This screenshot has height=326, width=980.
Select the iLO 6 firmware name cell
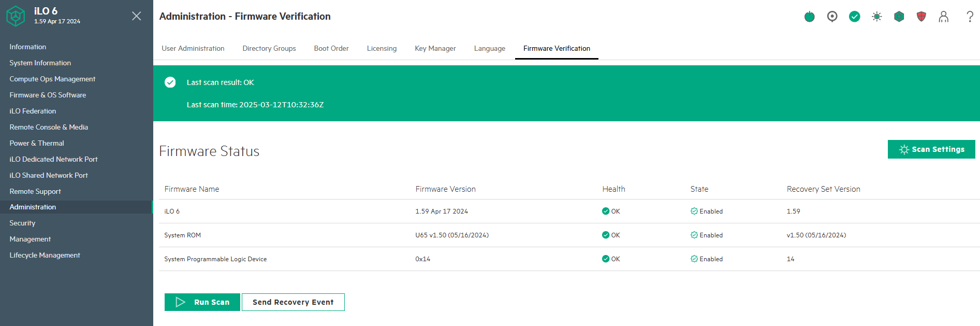point(172,211)
